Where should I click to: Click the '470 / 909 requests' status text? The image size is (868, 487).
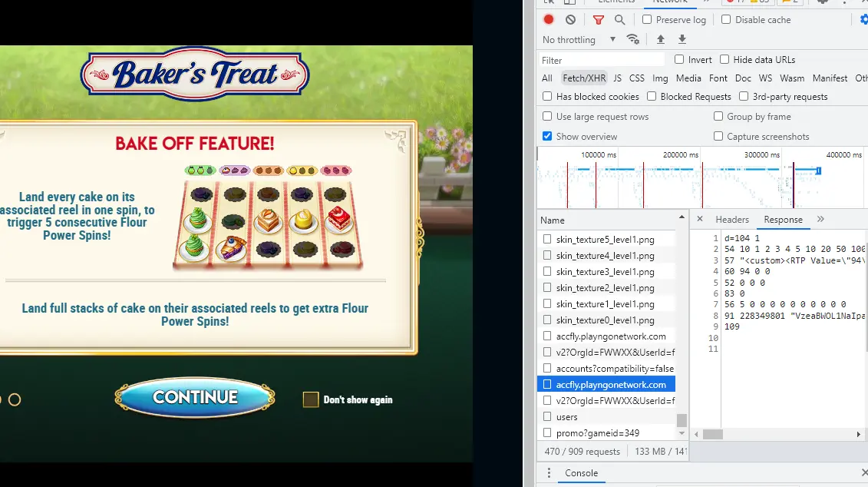point(583,452)
